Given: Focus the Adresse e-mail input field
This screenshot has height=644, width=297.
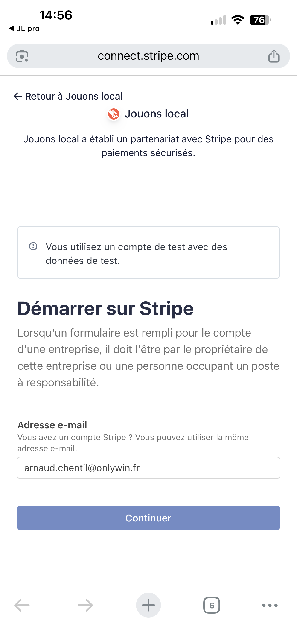Looking at the screenshot, I should point(148,468).
